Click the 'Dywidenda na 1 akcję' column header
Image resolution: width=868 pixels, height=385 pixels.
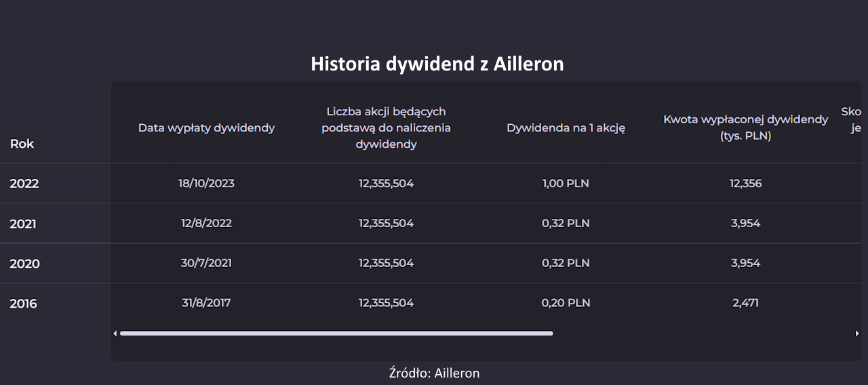point(566,128)
